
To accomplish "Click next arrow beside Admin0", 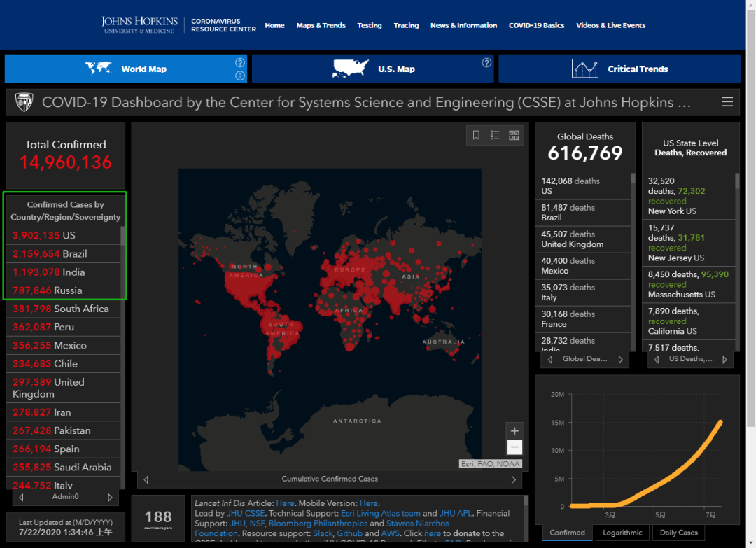I will (x=110, y=497).
